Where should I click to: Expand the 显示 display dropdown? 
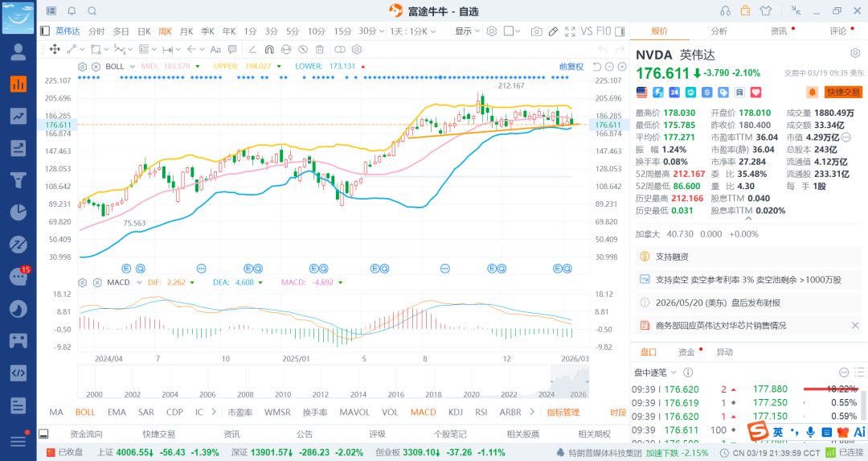[x=468, y=31]
